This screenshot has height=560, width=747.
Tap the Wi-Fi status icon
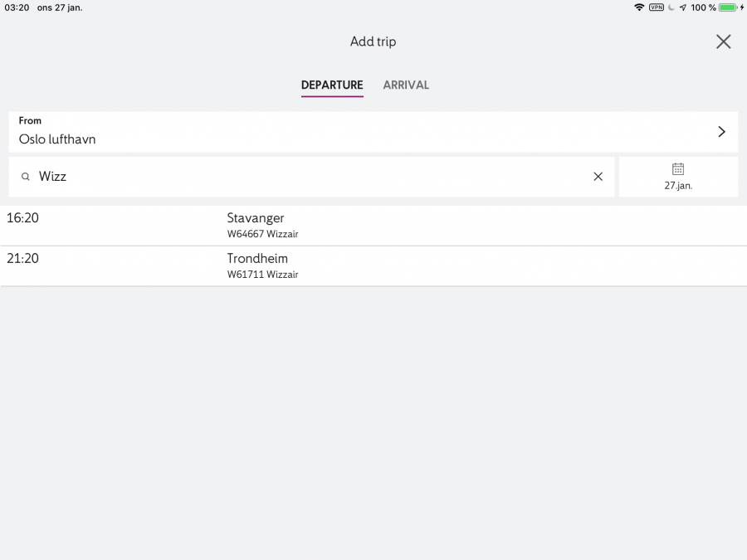pos(639,7)
